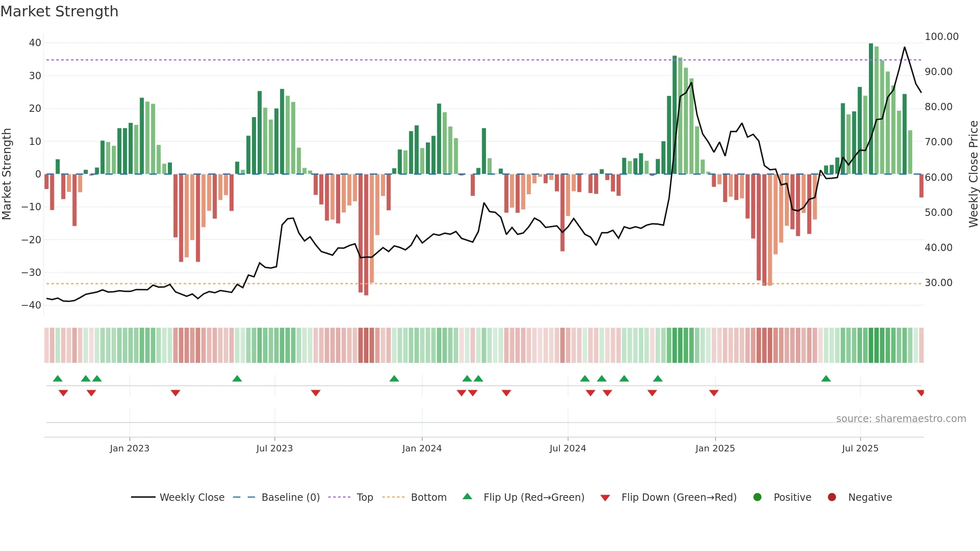Image resolution: width=980 pixels, height=551 pixels.
Task: Click the Market Strength chart title
Action: [x=59, y=11]
